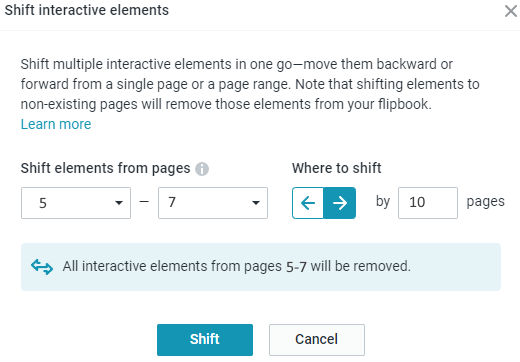
Task: Click the Shift interactive elements dialog title
Action: coord(87,10)
